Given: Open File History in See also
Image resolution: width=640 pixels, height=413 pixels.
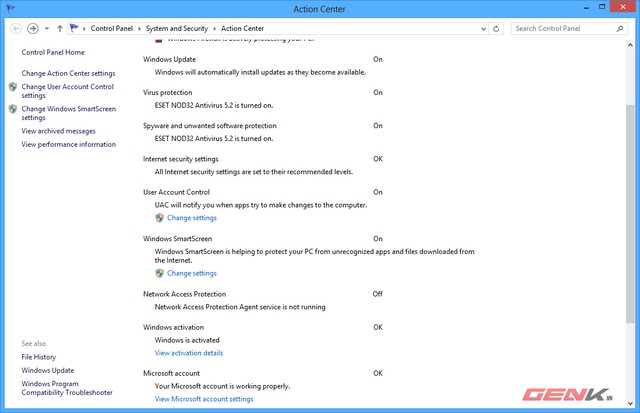Looking at the screenshot, I should coord(39,357).
